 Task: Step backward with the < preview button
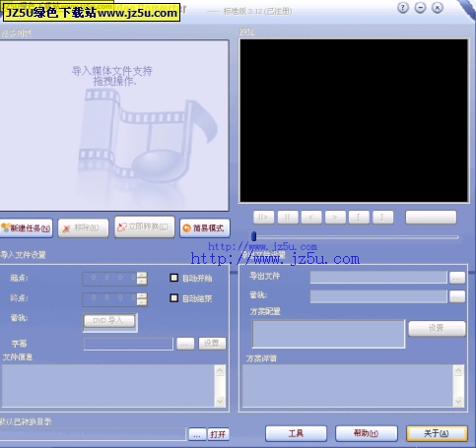[311, 218]
